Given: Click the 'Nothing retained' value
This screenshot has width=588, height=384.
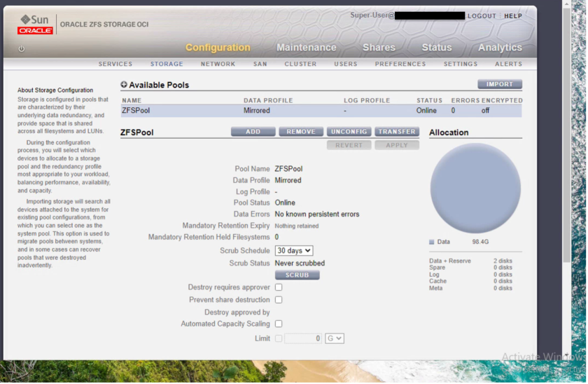Looking at the screenshot, I should click(x=297, y=226).
